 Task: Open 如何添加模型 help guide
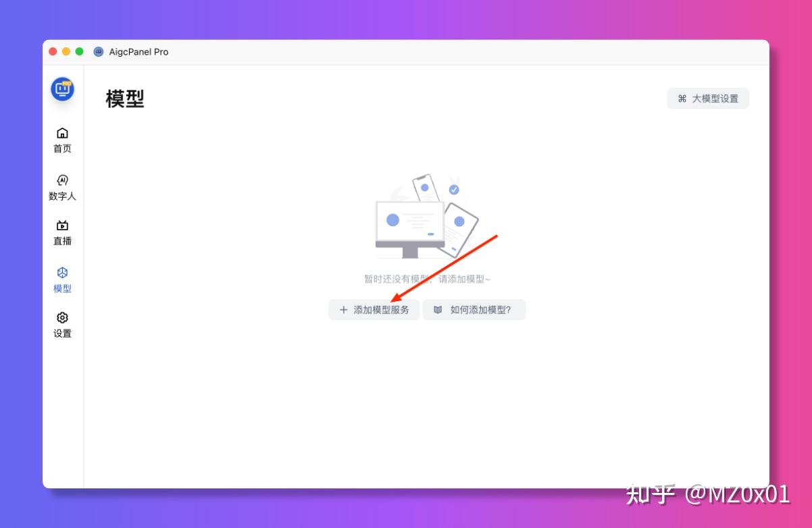pyautogui.click(x=474, y=309)
